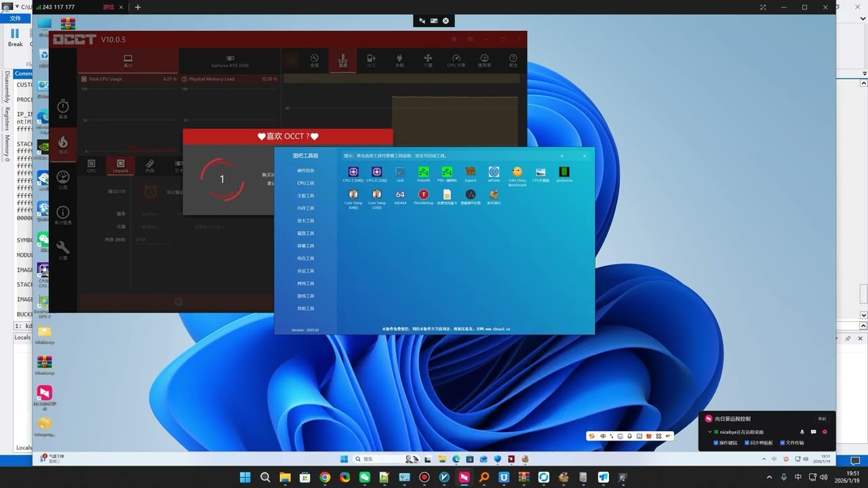Select the CPU test tab in OCCT
The image size is (868, 488).
[92, 166]
